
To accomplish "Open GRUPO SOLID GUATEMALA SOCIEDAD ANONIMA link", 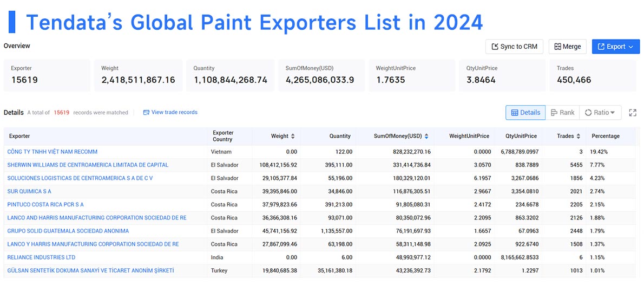I will point(68,231).
